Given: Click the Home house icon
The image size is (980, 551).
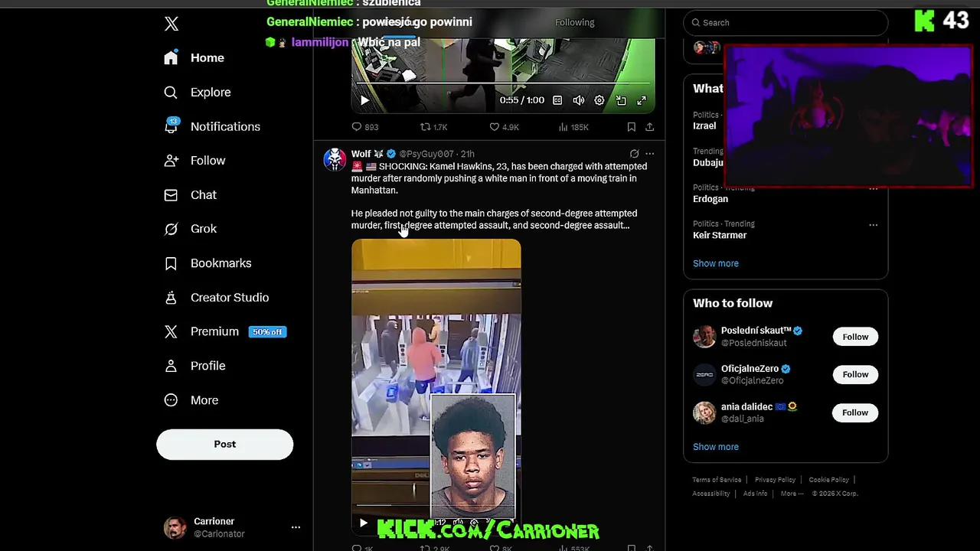Looking at the screenshot, I should click(x=171, y=58).
